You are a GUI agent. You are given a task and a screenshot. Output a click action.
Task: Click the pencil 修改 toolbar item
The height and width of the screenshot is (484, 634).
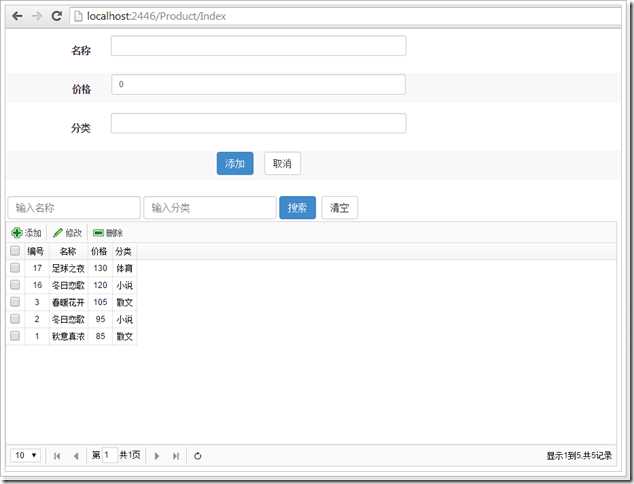[68, 233]
